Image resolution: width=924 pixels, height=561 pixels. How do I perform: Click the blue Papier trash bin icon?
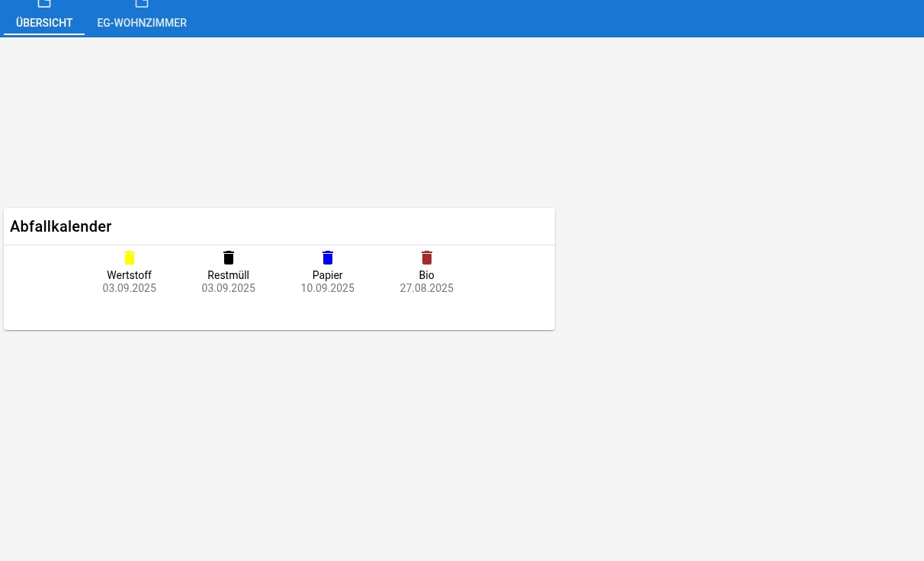(328, 258)
